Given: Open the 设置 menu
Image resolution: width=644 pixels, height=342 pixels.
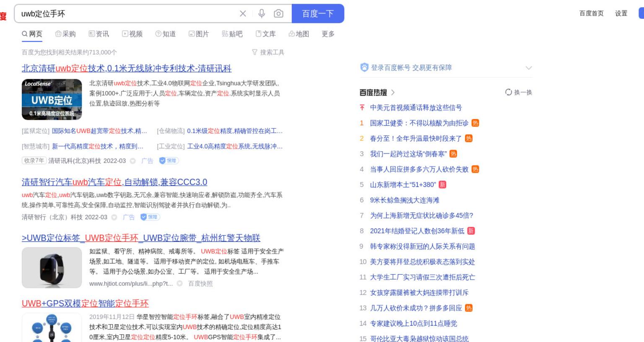Looking at the screenshot, I should (x=621, y=13).
